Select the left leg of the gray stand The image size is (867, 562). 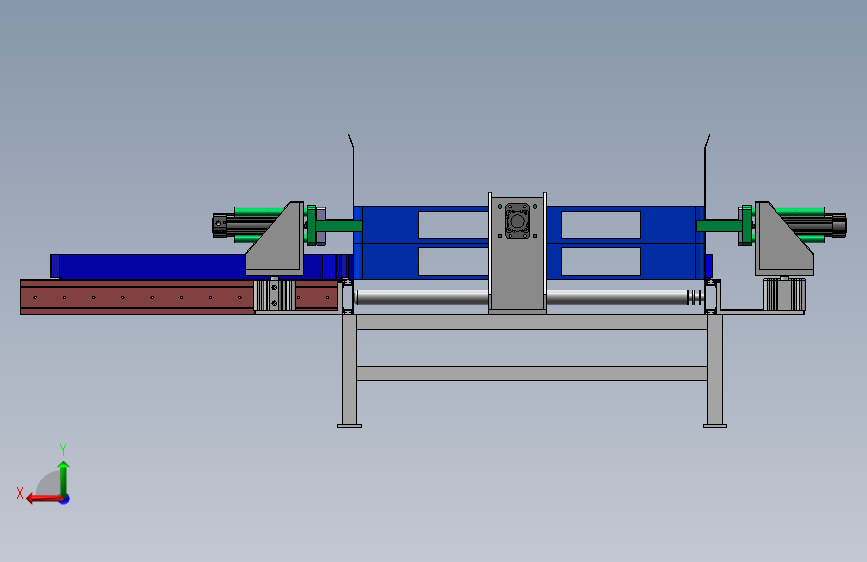[349, 370]
